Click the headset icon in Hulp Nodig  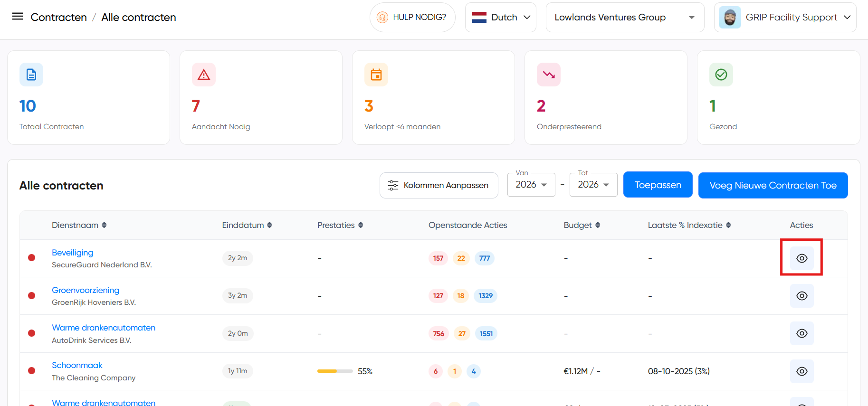(382, 18)
